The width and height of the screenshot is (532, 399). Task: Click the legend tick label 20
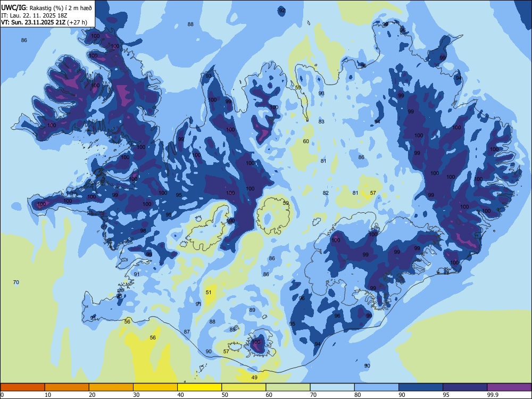pyautogui.click(x=92, y=395)
